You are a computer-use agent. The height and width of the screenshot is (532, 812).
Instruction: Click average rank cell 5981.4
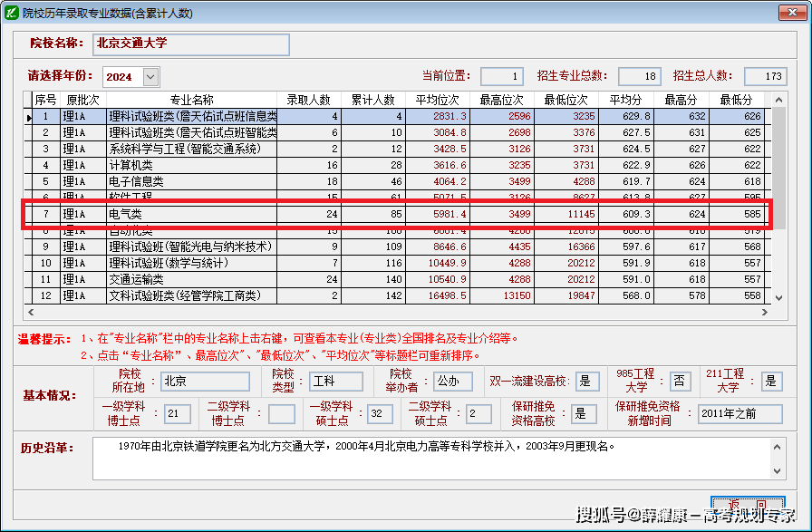tap(437, 214)
